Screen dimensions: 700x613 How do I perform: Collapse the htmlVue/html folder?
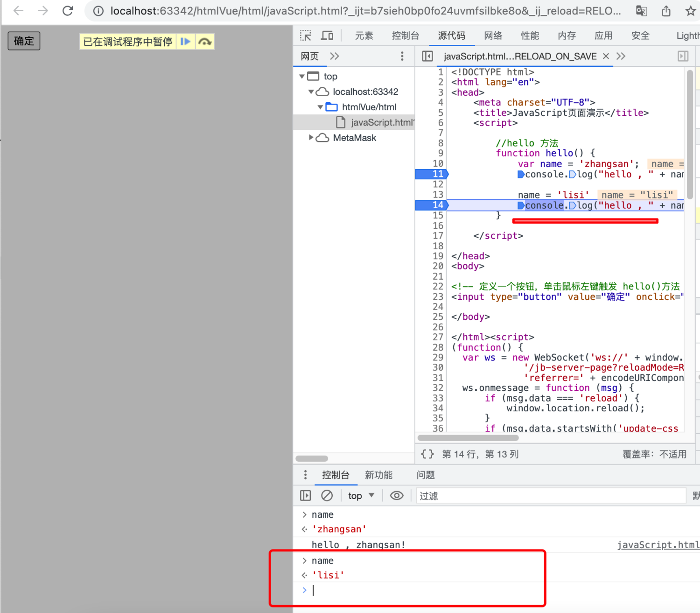click(x=320, y=107)
